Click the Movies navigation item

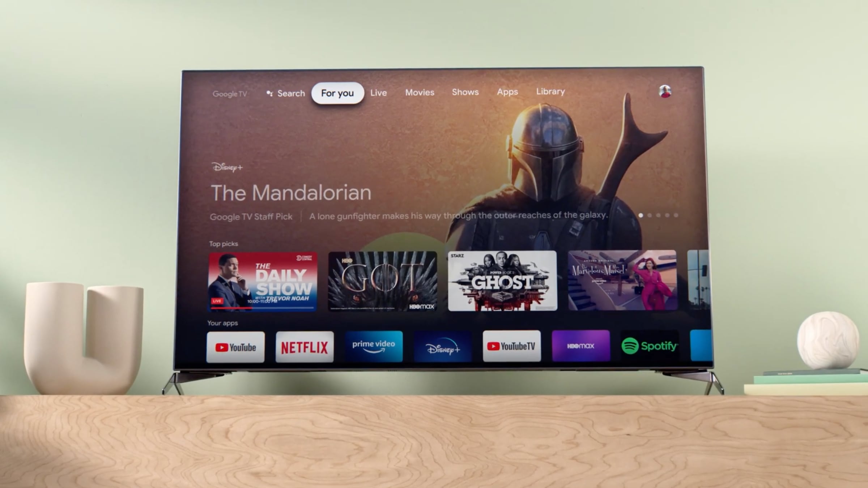(x=419, y=92)
